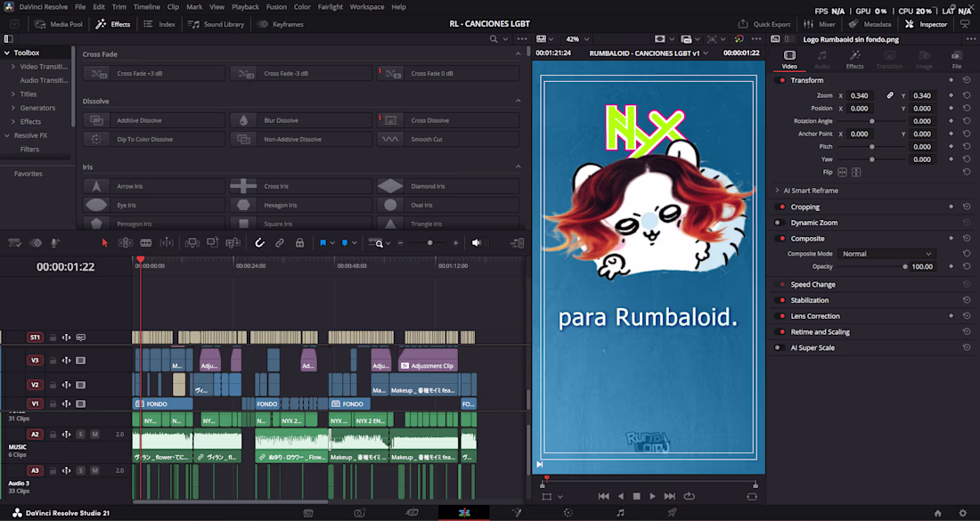Toggle the AI Super Scale switch

click(x=780, y=348)
